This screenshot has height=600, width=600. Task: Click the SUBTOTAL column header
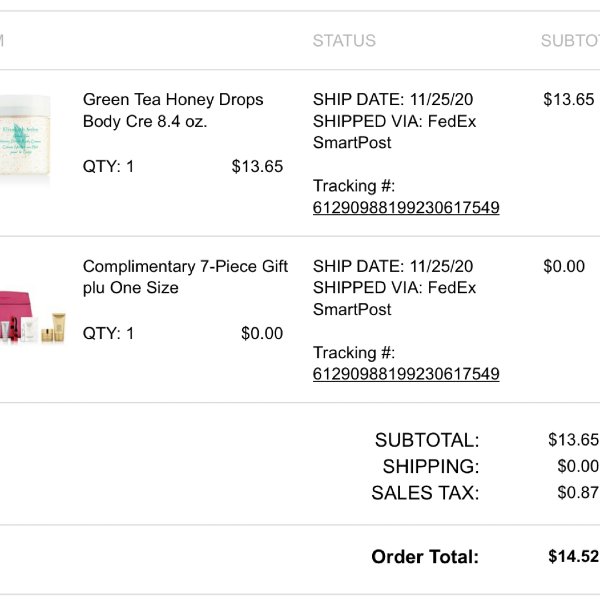pos(570,41)
